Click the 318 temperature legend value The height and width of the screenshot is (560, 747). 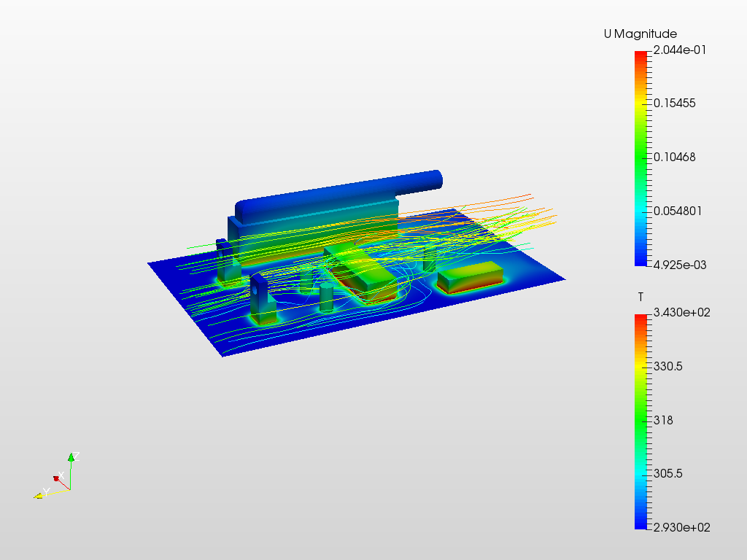pos(663,420)
